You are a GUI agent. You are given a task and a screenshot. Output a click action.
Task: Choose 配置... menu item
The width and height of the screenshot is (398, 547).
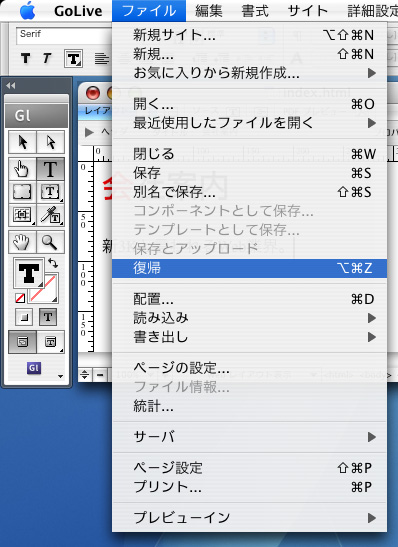coord(249,299)
